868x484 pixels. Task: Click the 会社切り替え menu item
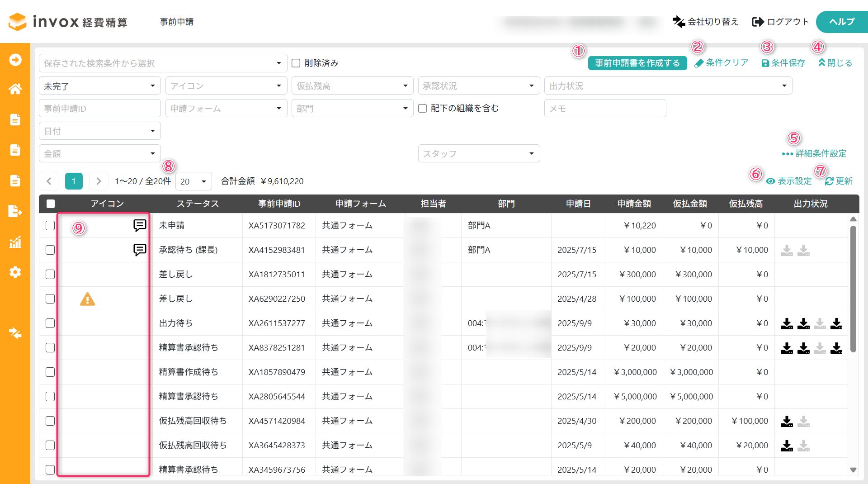(x=705, y=22)
